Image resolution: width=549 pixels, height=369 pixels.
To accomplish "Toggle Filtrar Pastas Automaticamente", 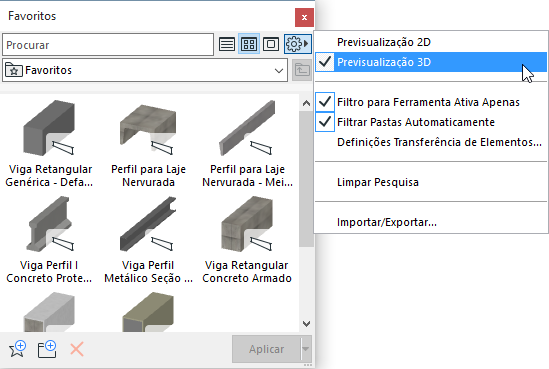I will (x=431, y=122).
